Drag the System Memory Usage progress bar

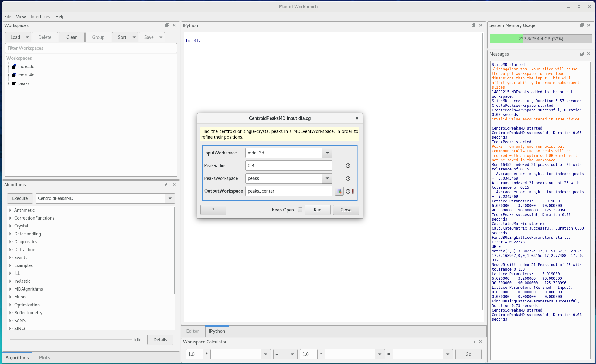[x=541, y=38]
